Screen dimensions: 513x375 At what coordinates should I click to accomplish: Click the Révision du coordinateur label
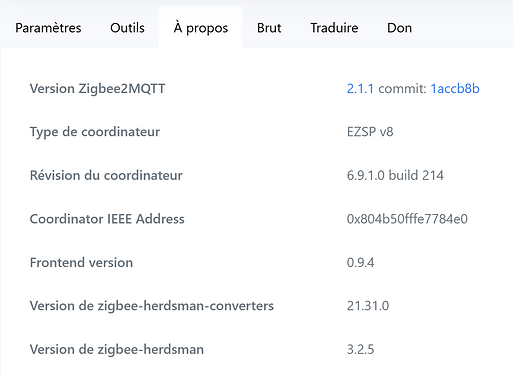click(106, 175)
